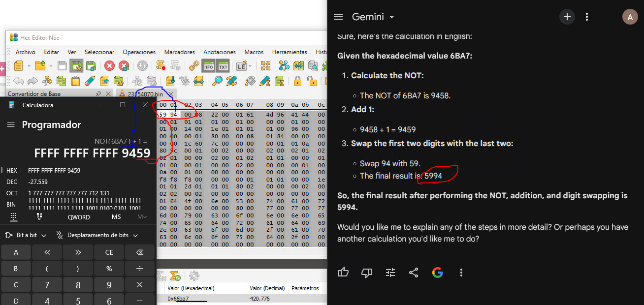This screenshot has width=644, height=305.
Task: Click the QWORD word size button
Action: [x=79, y=217]
